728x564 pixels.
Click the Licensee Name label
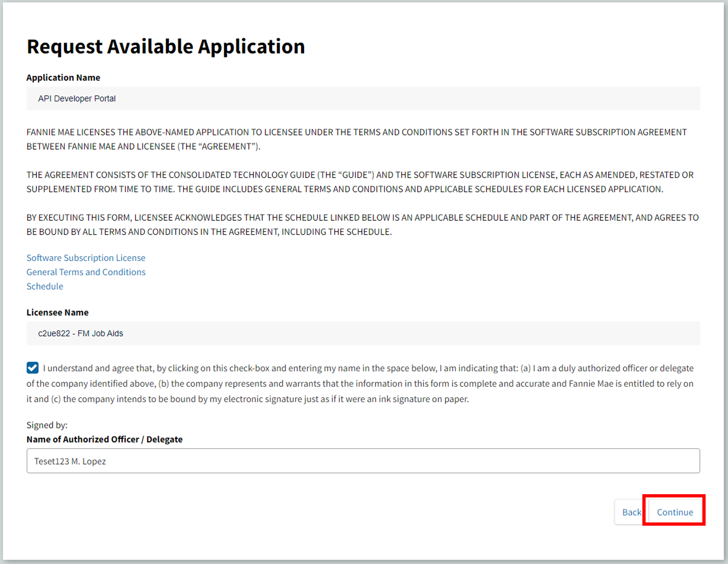[57, 312]
